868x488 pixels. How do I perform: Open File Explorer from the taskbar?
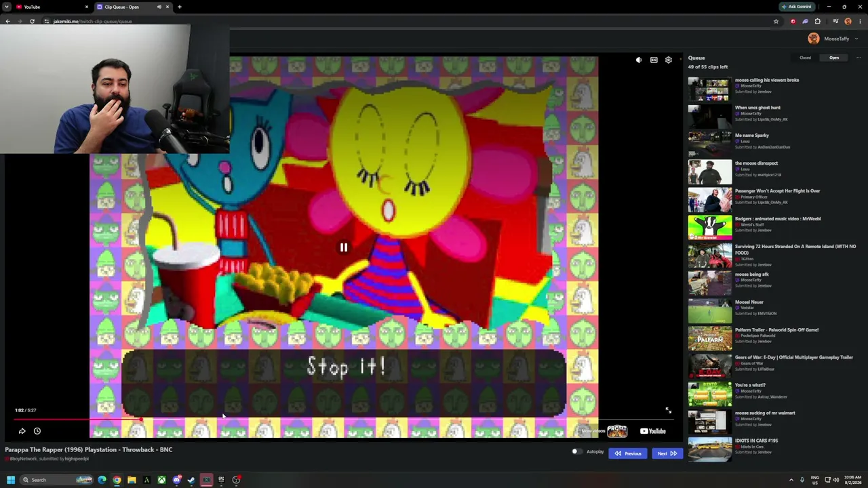point(132,480)
